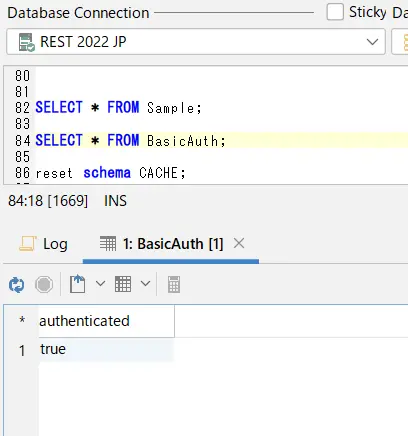The height and width of the screenshot is (436, 408).
Task: Click the refresh results icon
Action: click(x=16, y=284)
